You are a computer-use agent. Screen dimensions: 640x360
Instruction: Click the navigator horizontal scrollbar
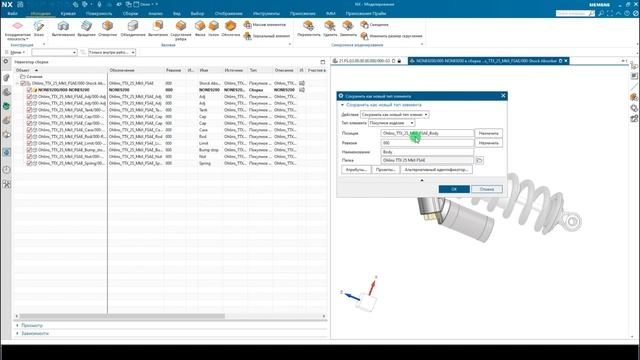pos(122,316)
